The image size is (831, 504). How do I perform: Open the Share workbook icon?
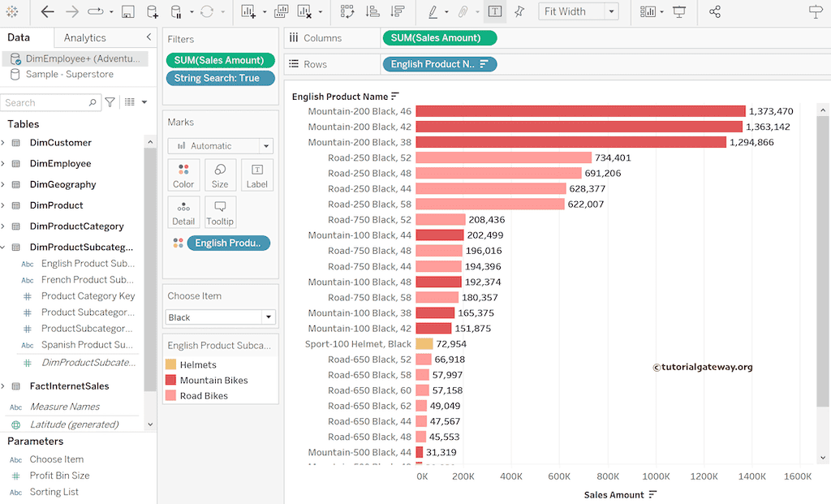(x=715, y=11)
